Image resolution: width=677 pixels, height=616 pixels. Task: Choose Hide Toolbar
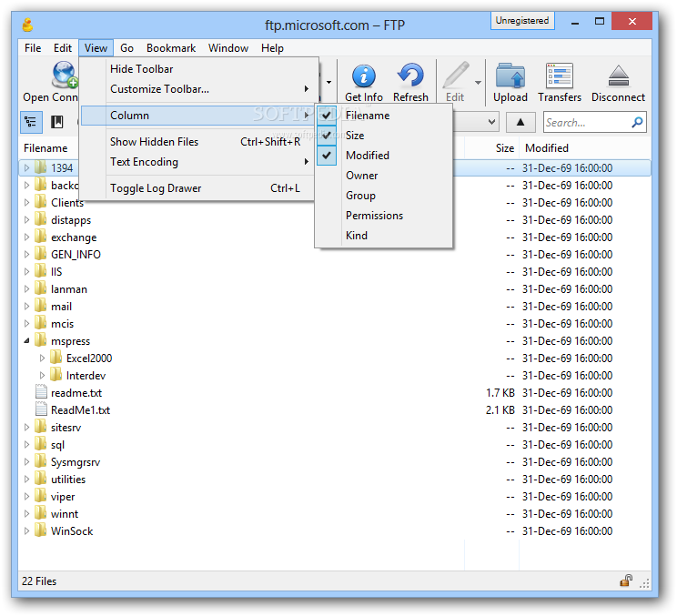pyautogui.click(x=198, y=68)
